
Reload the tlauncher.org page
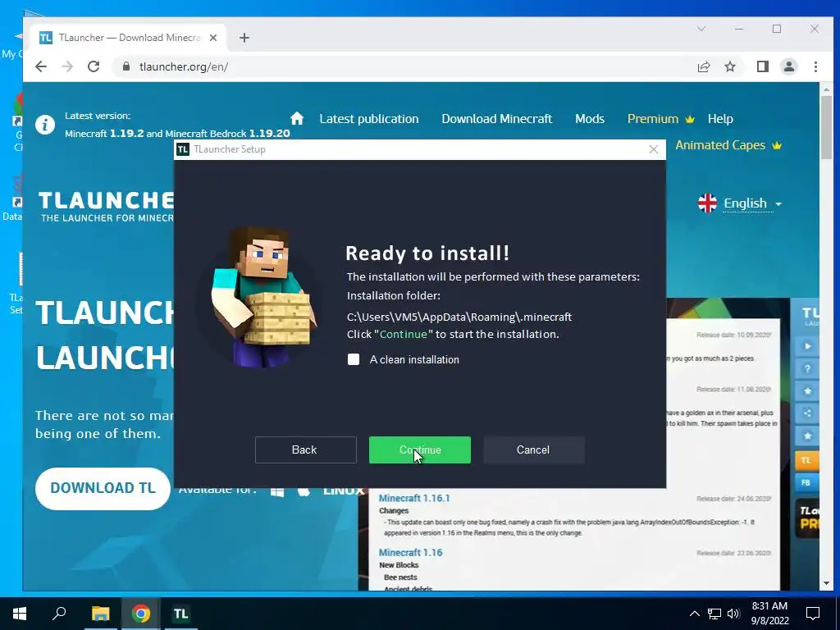[94, 66]
